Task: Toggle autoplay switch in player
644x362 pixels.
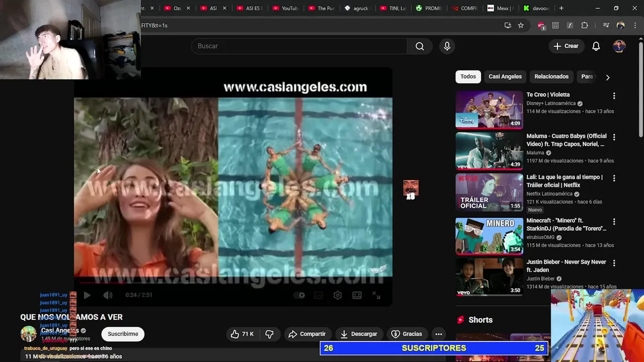Action: (x=299, y=295)
